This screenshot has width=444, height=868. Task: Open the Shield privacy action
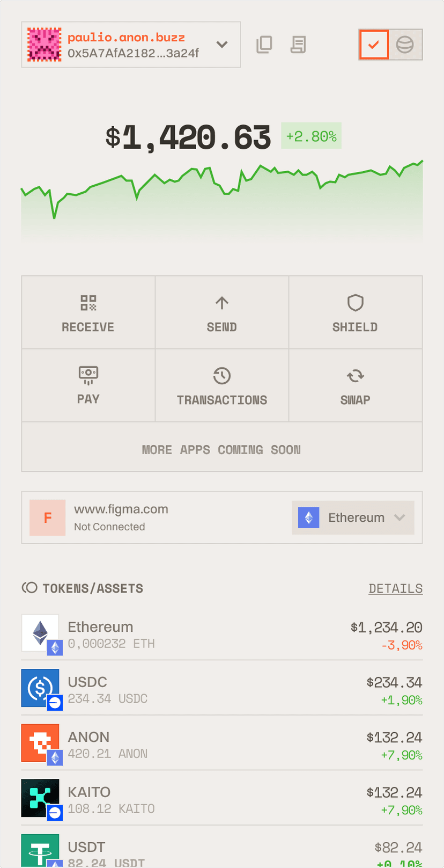355,312
